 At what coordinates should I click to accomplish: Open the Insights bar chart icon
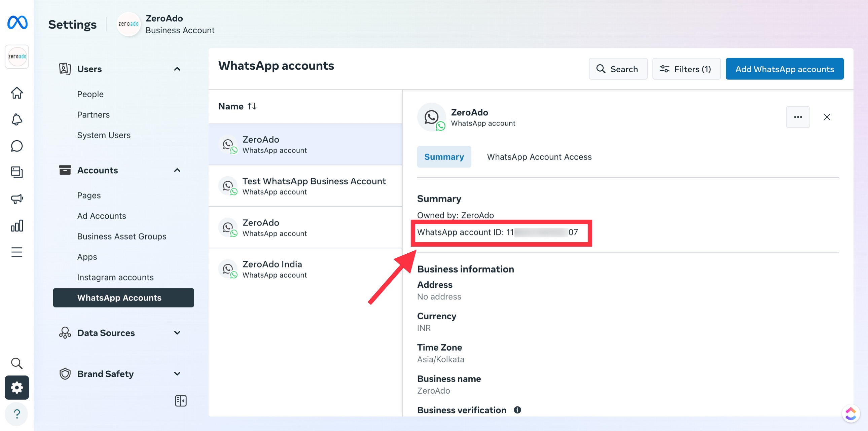17,225
